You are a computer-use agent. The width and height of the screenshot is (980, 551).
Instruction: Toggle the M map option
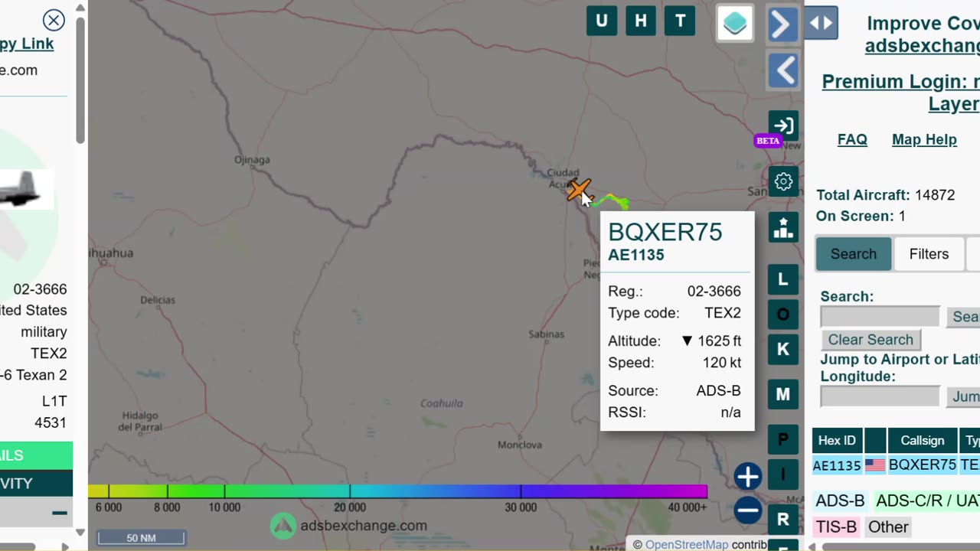783,395
